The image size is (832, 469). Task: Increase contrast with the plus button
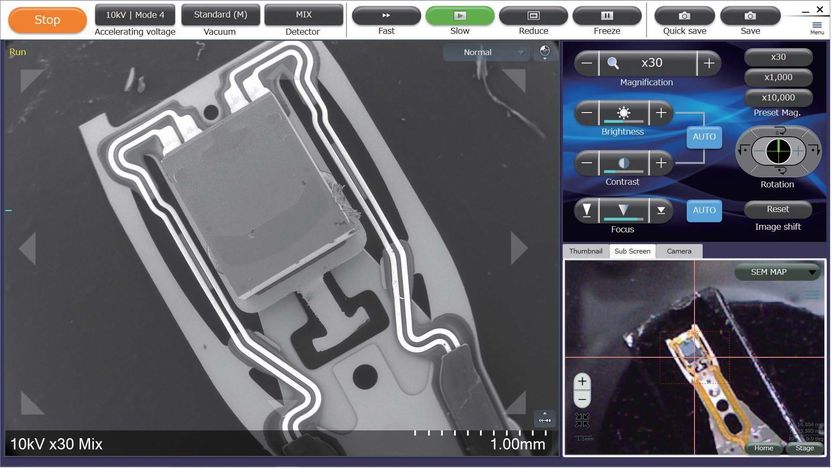660,162
